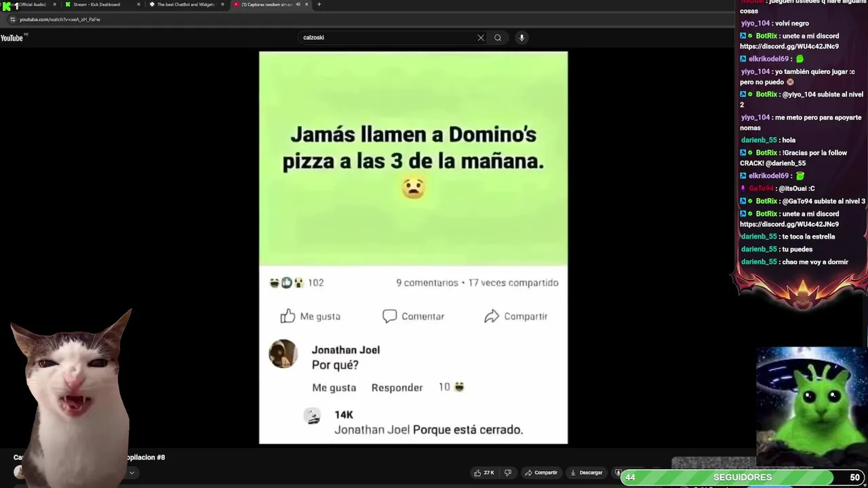Click the laughing reaction next to 10
Image resolution: width=868 pixels, height=488 pixels.
click(x=459, y=387)
